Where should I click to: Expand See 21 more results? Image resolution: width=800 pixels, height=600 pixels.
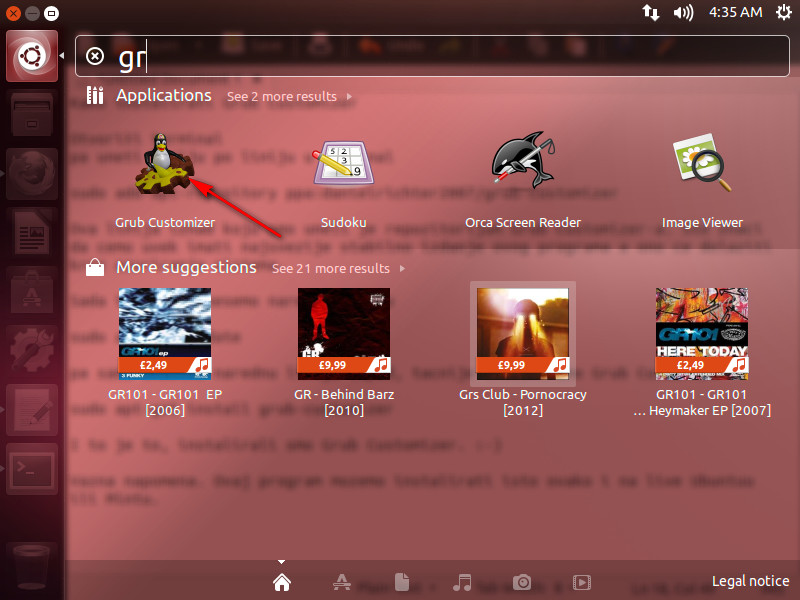tap(338, 268)
